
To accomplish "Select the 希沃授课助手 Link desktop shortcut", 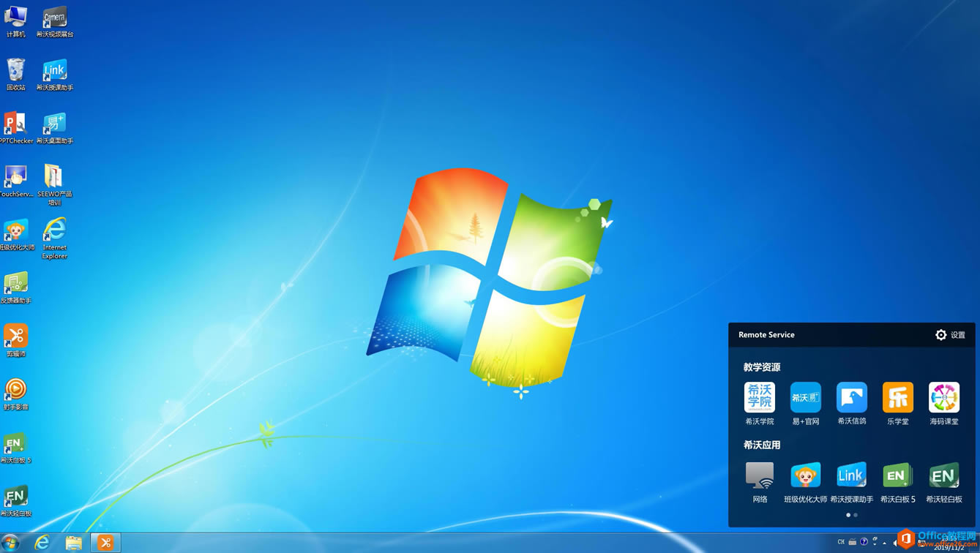I will 55,74.
